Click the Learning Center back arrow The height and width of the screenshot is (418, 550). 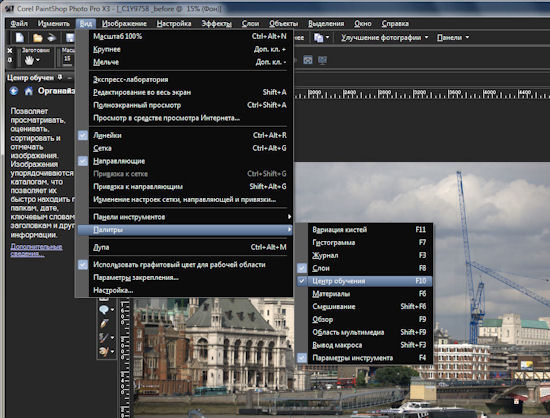[14, 91]
